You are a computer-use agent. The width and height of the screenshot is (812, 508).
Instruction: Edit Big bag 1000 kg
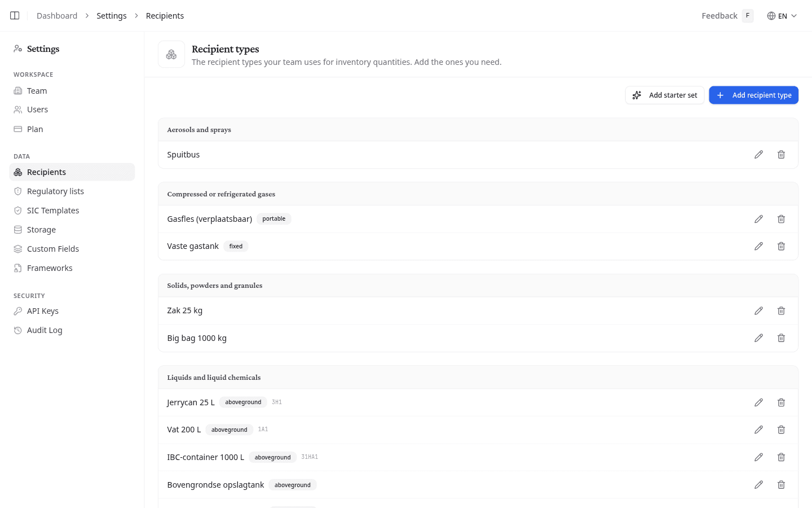pos(758,338)
